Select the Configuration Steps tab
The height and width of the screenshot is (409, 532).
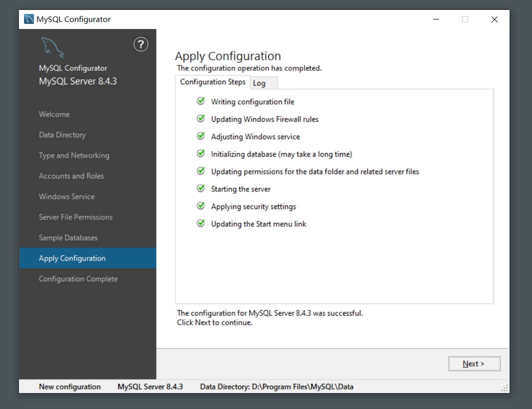(x=213, y=82)
